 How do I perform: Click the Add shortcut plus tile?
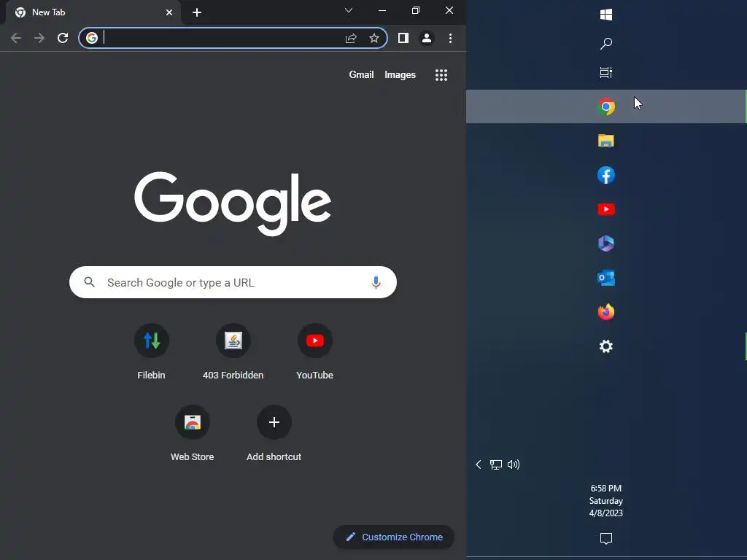tap(274, 433)
